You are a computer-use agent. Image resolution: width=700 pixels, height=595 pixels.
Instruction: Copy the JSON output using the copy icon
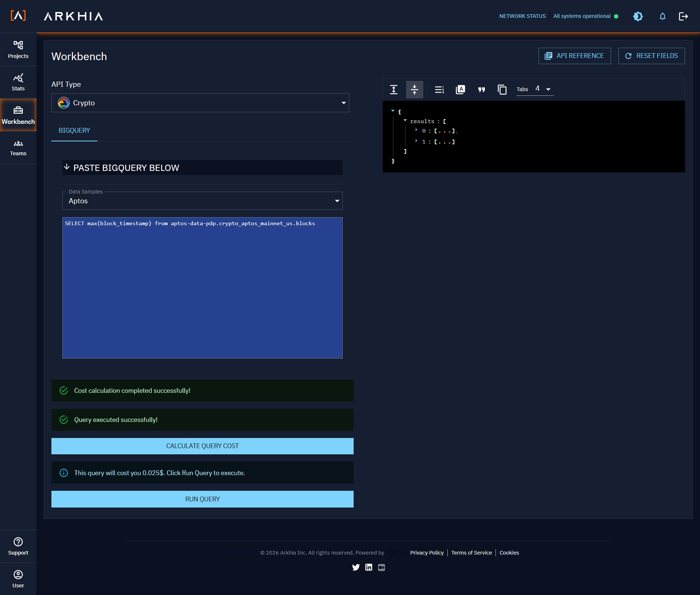502,90
